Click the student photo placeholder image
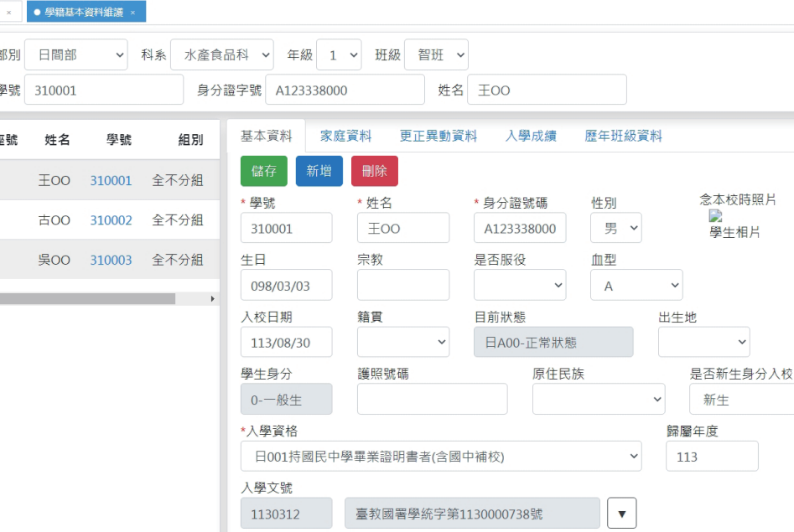This screenshot has height=532, width=794. coord(715,217)
